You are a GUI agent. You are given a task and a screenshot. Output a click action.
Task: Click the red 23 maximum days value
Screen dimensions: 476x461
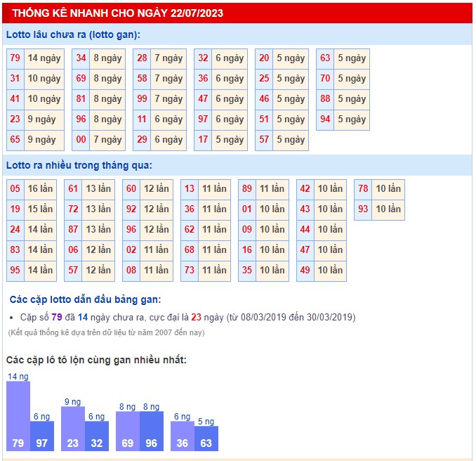[197, 318]
